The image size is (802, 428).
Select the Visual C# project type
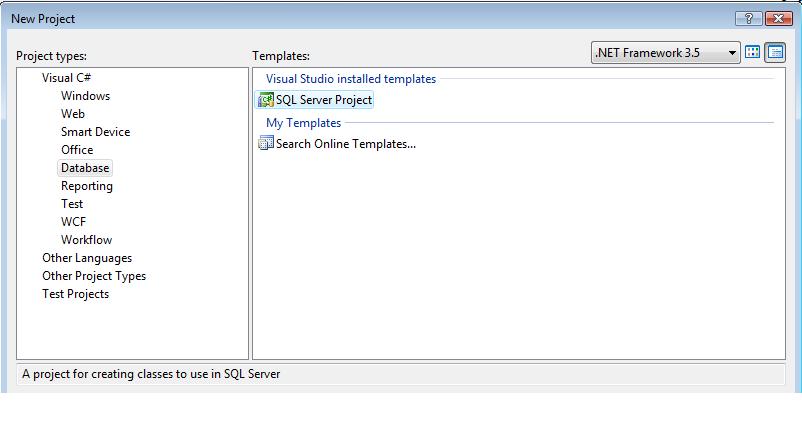click(x=66, y=78)
